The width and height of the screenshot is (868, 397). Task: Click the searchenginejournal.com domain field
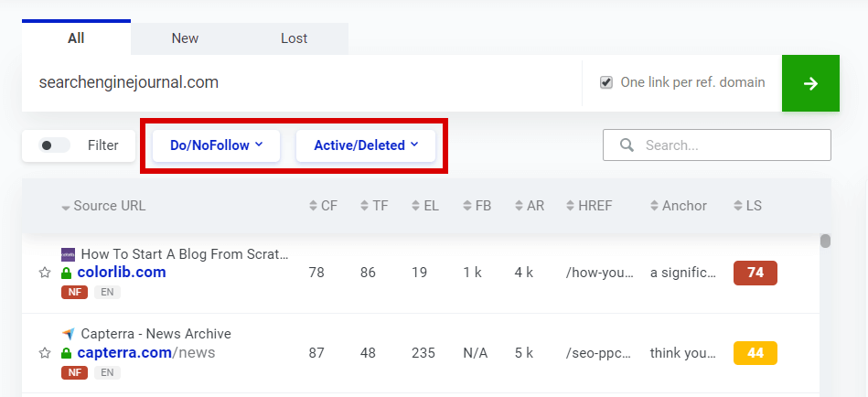pos(302,83)
